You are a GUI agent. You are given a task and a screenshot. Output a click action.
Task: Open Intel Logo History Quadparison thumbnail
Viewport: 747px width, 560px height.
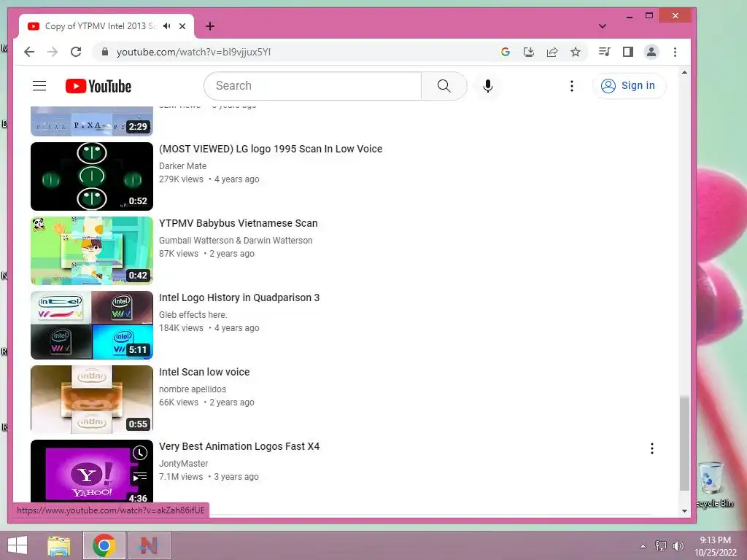point(92,324)
